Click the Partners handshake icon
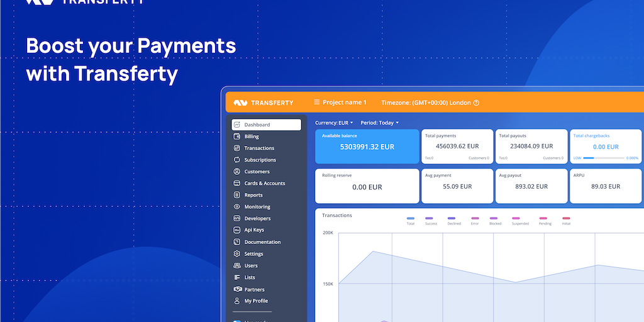 pyautogui.click(x=237, y=289)
